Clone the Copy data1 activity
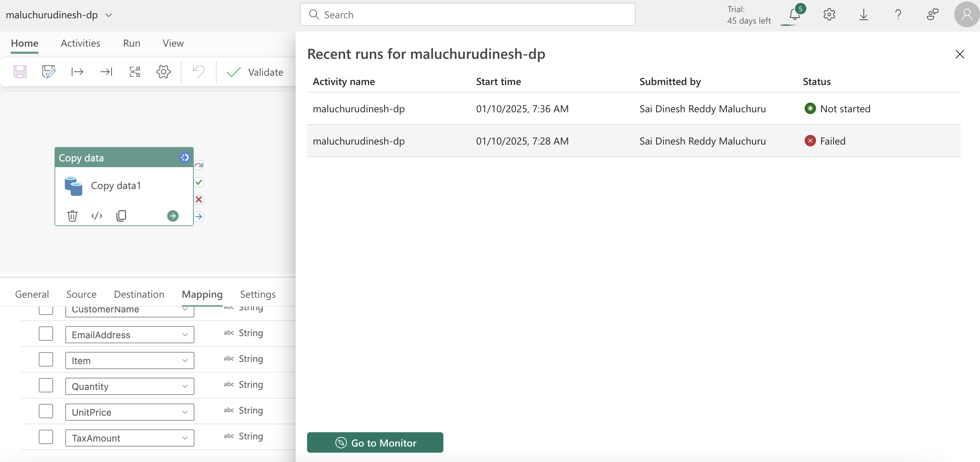Image resolution: width=980 pixels, height=462 pixels. (121, 216)
